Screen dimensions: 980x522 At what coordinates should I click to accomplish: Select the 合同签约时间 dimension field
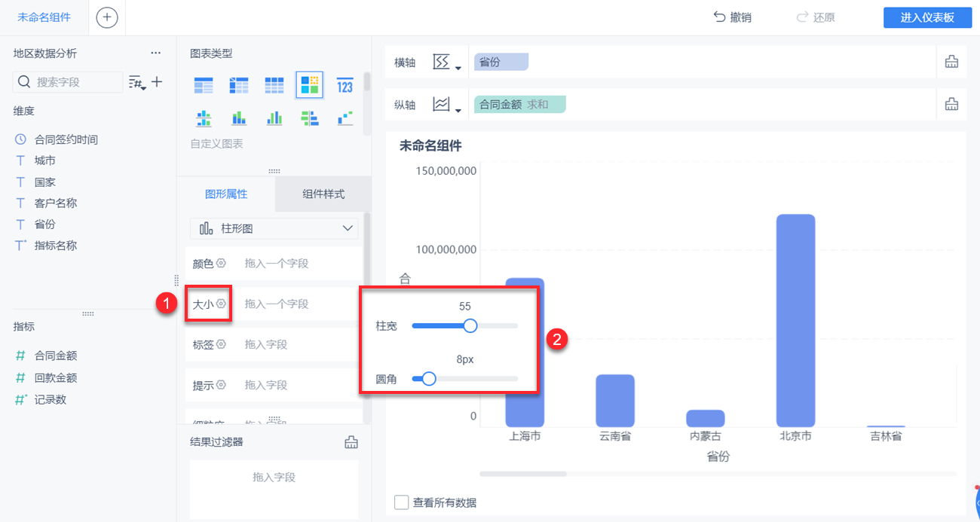[66, 139]
